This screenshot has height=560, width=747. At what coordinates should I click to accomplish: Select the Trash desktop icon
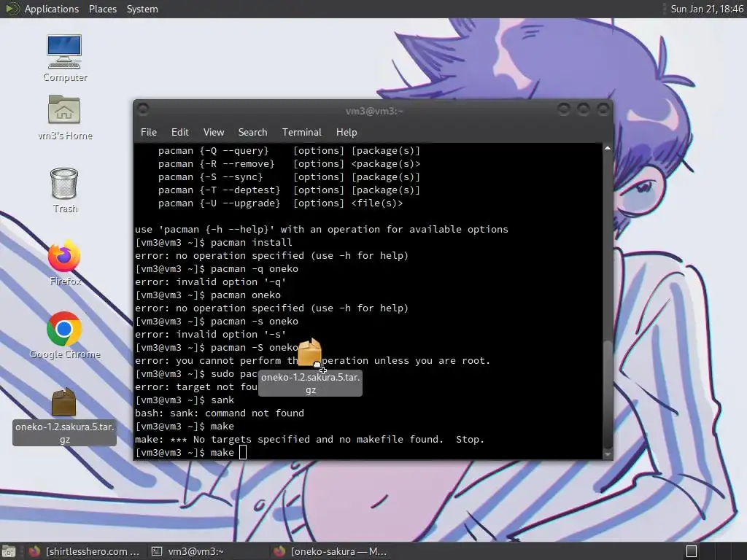64,190
